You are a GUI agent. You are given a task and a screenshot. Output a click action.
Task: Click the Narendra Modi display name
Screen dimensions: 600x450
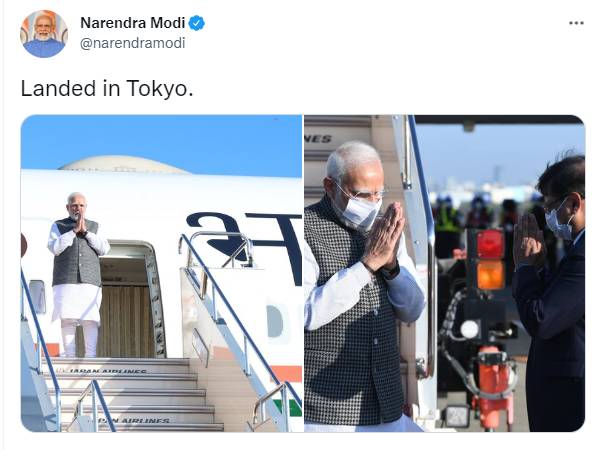(132, 23)
